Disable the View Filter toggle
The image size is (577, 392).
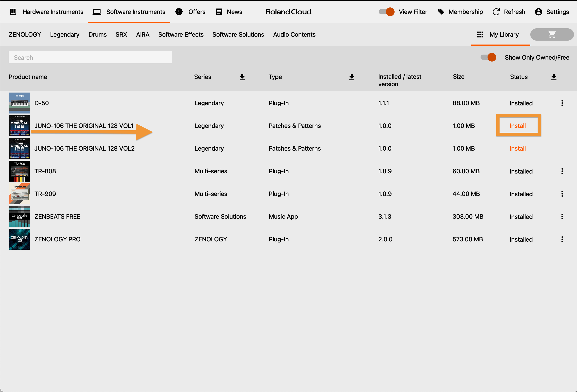pyautogui.click(x=386, y=12)
